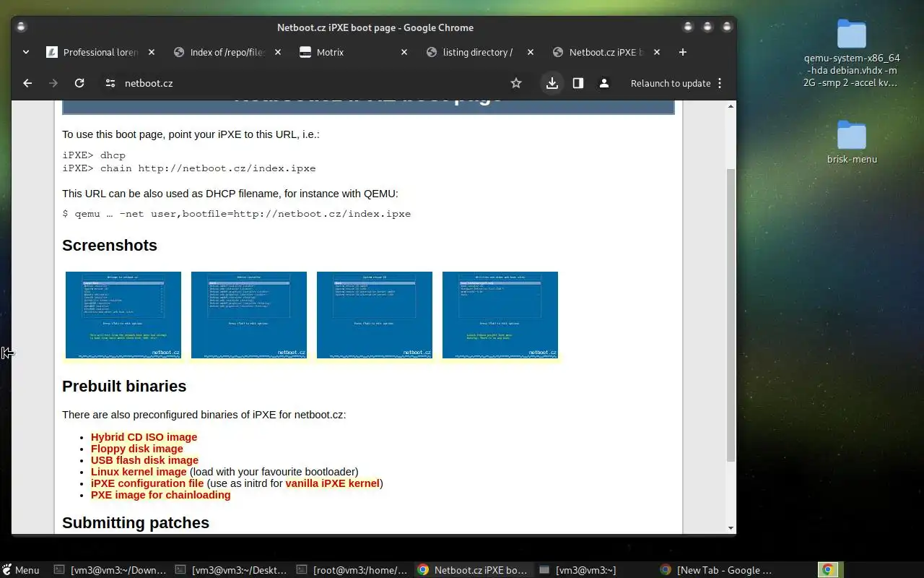View site information icon in address bar
The width and height of the screenshot is (924, 578).
pos(110,83)
